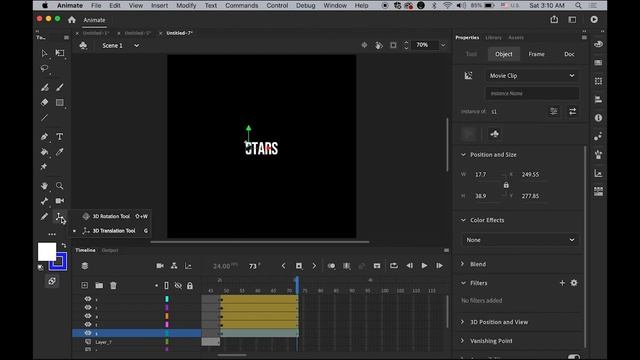640x360 pixels.
Task: Toggle Hide all layers eye icon
Action: (178, 286)
